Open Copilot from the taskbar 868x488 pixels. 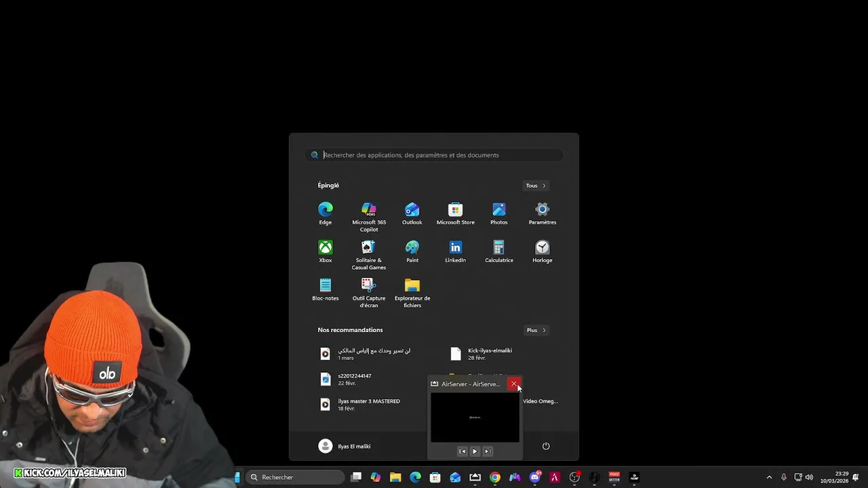[376, 477]
